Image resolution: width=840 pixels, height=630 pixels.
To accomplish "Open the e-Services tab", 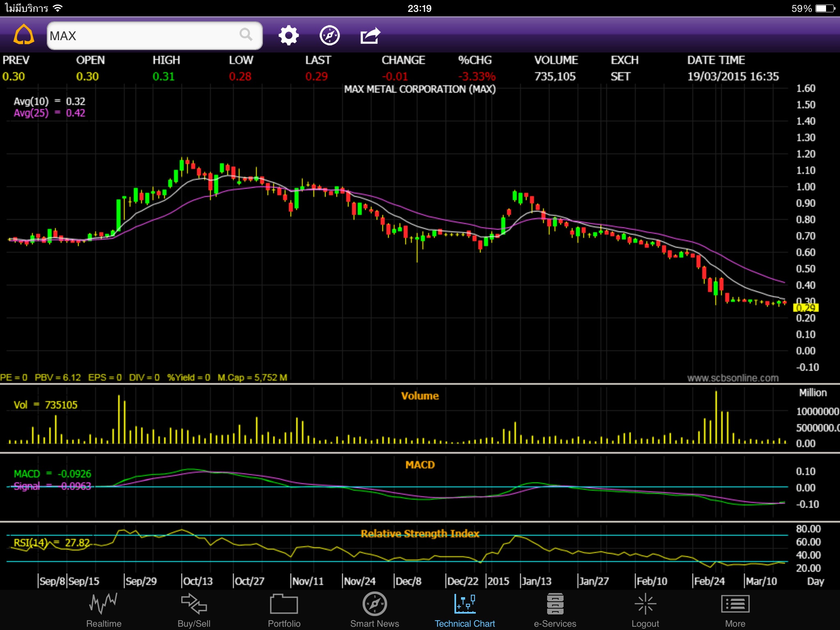I will [x=555, y=610].
